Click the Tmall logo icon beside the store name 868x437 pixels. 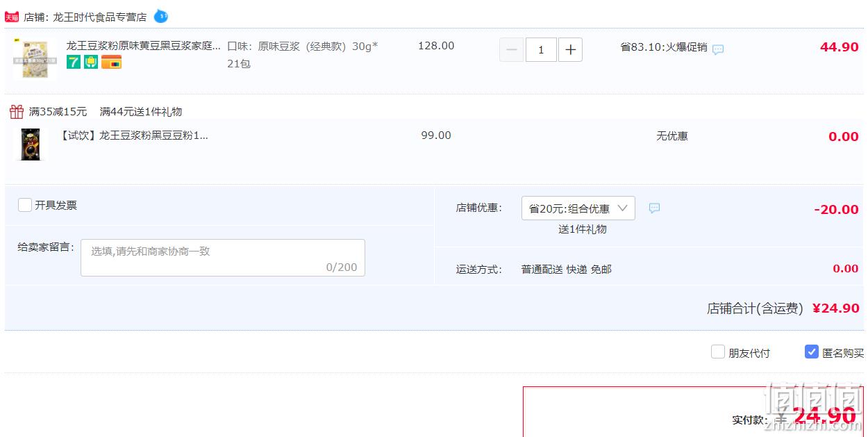pyautogui.click(x=12, y=17)
